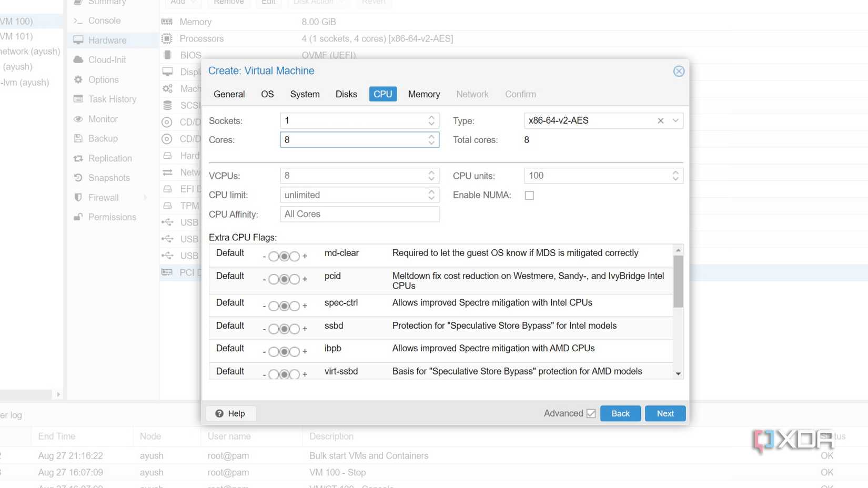Open the CPU Type dropdown arrow
The image size is (868, 488).
coord(675,120)
